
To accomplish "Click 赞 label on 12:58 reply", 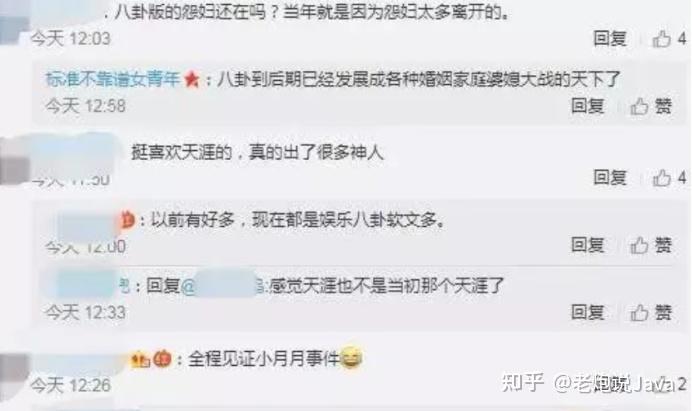I will point(663,106).
